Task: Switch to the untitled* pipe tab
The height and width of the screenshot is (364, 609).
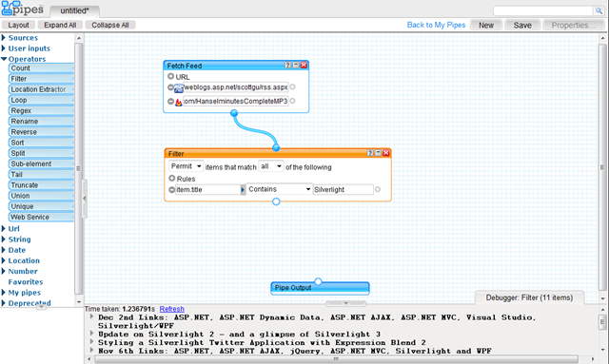Action: (74, 10)
